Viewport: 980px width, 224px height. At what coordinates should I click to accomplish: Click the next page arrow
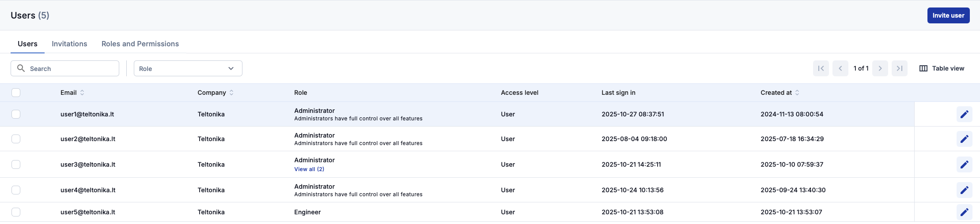880,68
